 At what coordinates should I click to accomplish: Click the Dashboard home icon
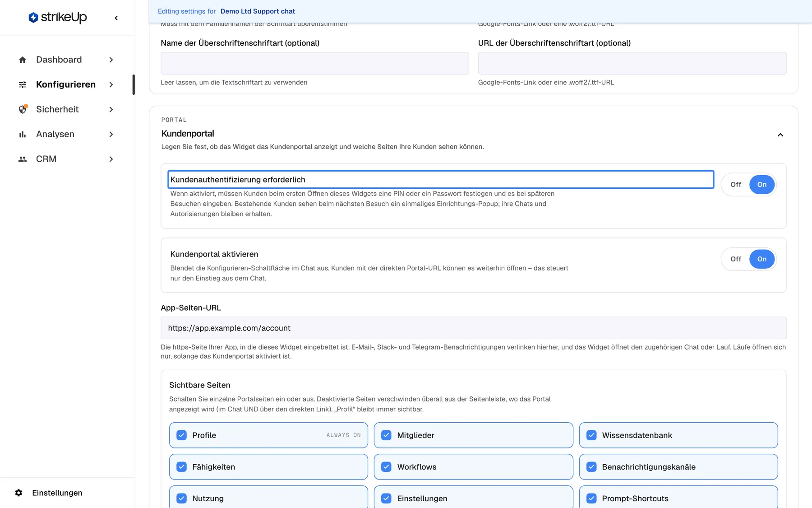pyautogui.click(x=23, y=60)
